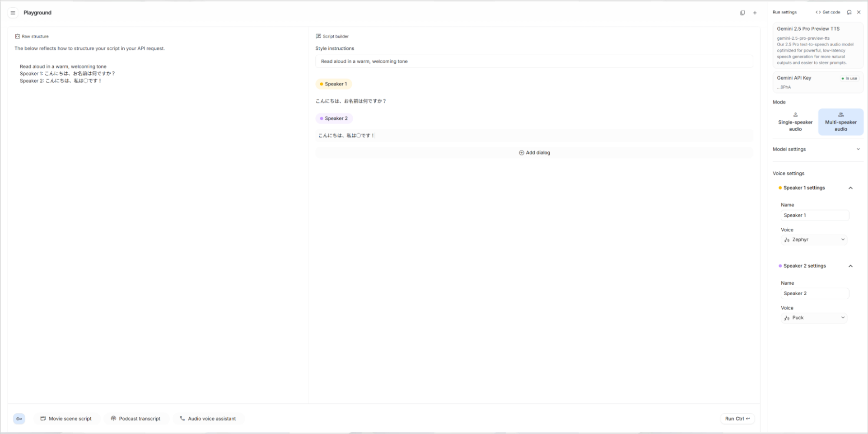Click the headphones listen icon near Get code
This screenshot has height=434, width=868.
point(849,12)
